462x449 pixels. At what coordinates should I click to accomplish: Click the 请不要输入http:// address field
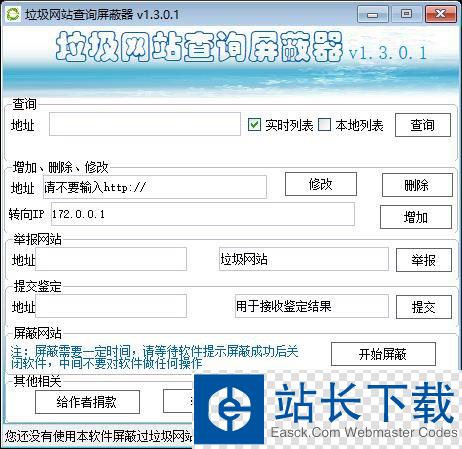(x=155, y=187)
